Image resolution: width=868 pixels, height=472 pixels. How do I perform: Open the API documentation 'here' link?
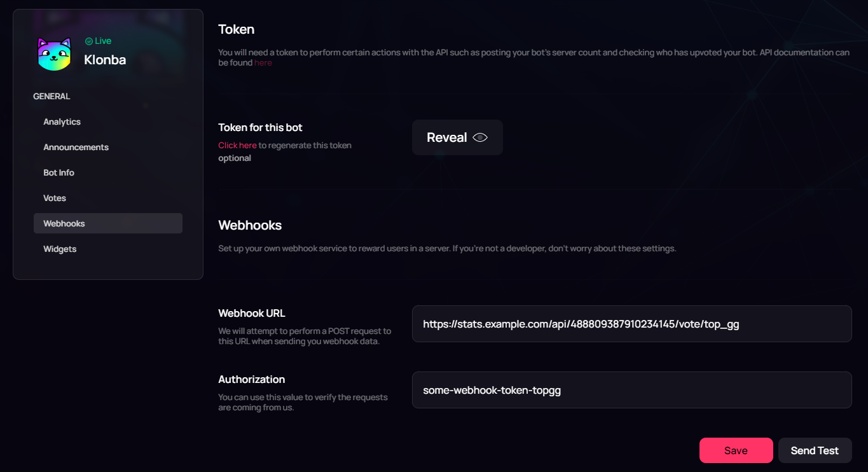click(263, 62)
